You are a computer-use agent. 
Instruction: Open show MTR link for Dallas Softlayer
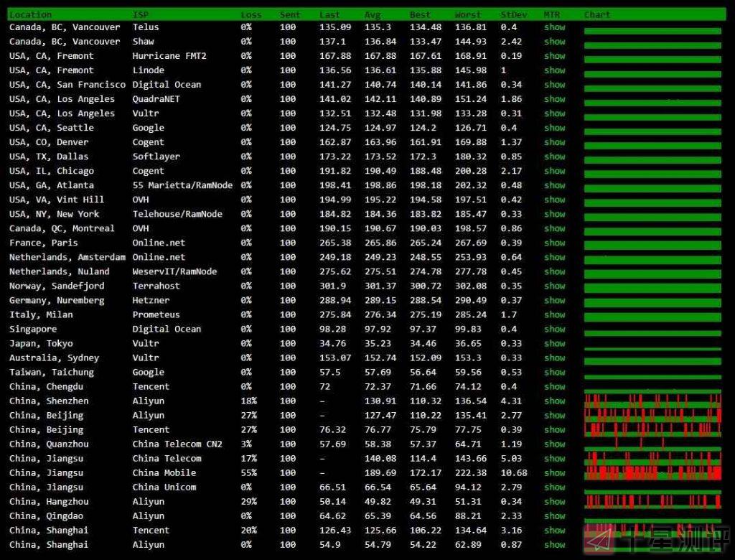(x=554, y=157)
